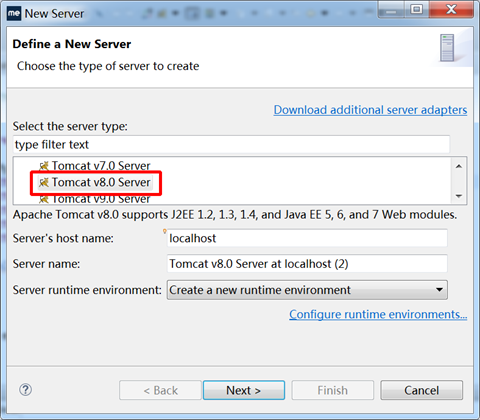
Task: Close the New Server dialog window
Action: click(x=451, y=9)
